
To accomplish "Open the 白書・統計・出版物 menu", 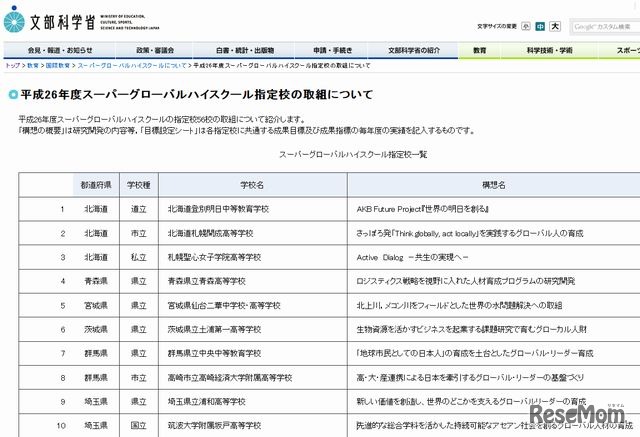I will (244, 51).
